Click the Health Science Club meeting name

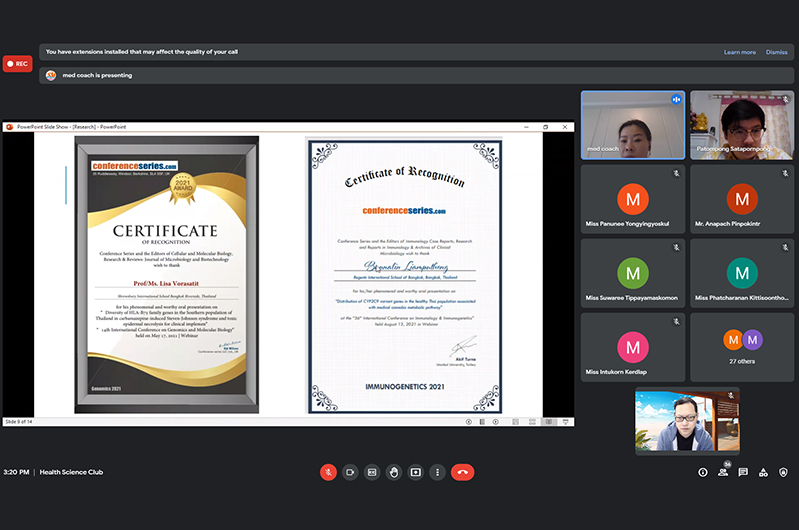click(71, 472)
